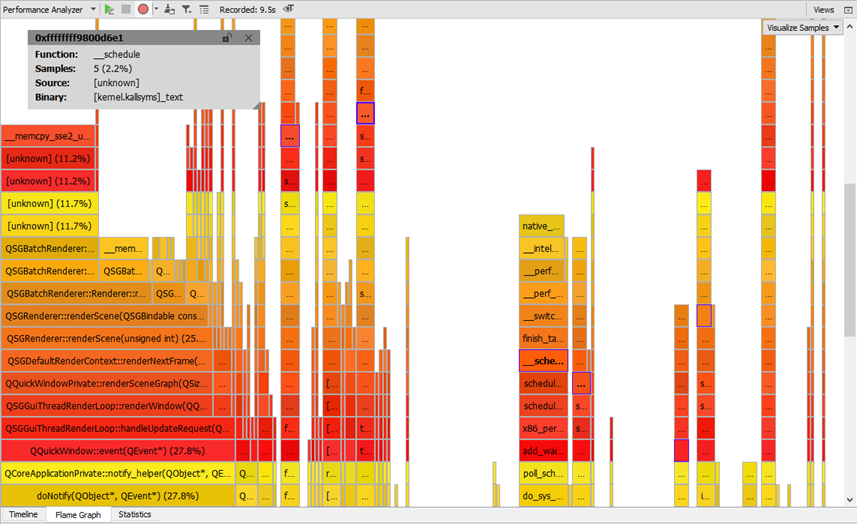Open the Performance Analyzer tool selector dropdown
Image resolution: width=857 pixels, height=524 pixels.
click(x=93, y=9)
